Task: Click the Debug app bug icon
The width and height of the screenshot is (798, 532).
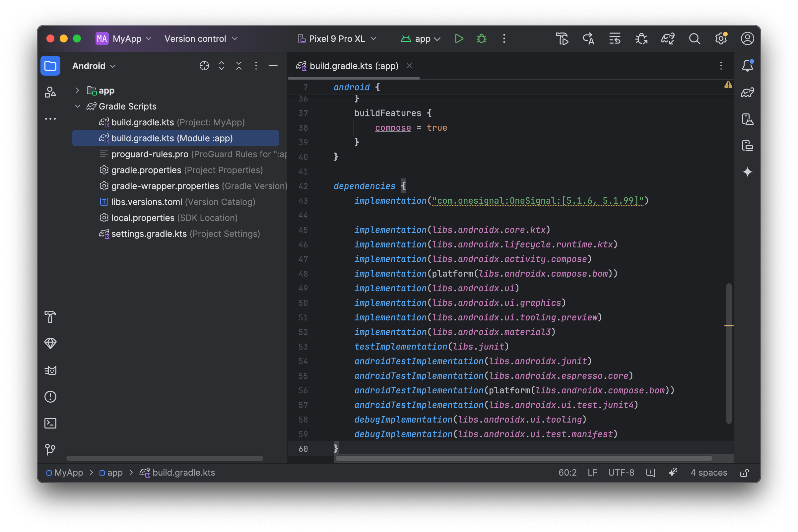Action: (x=482, y=39)
